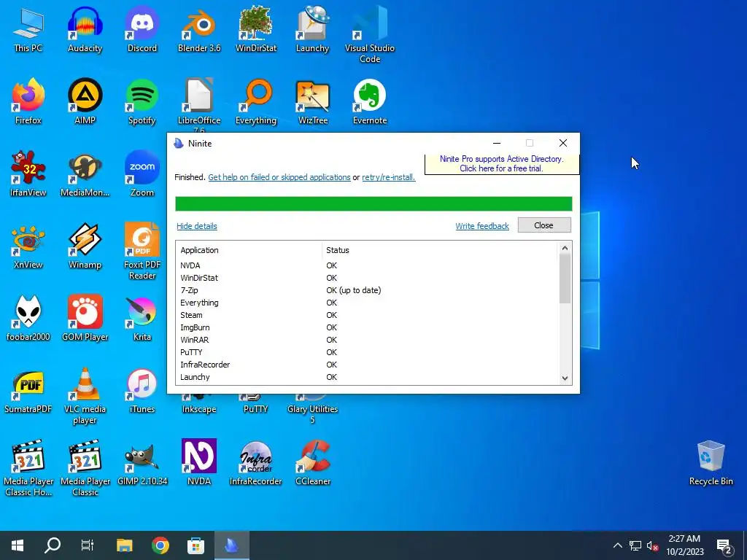Open the notification center
This screenshot has width=747, height=560.
point(724,547)
